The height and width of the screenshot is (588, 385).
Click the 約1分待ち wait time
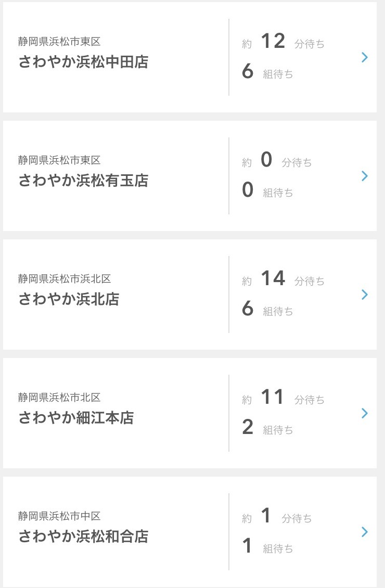(277, 517)
